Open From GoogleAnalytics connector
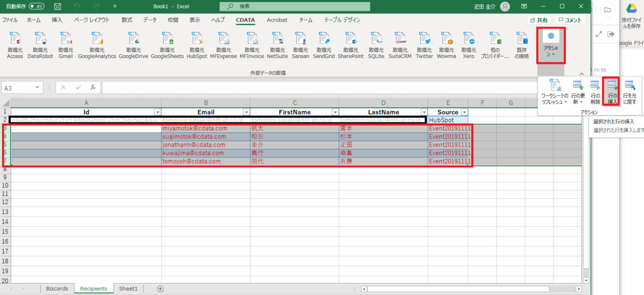Image resolution: width=644 pixels, height=295 pixels. click(x=97, y=45)
